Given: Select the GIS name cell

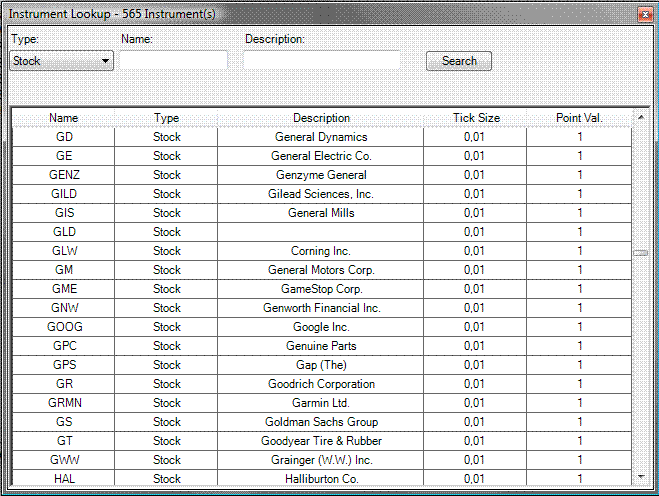Looking at the screenshot, I should (x=63, y=213).
